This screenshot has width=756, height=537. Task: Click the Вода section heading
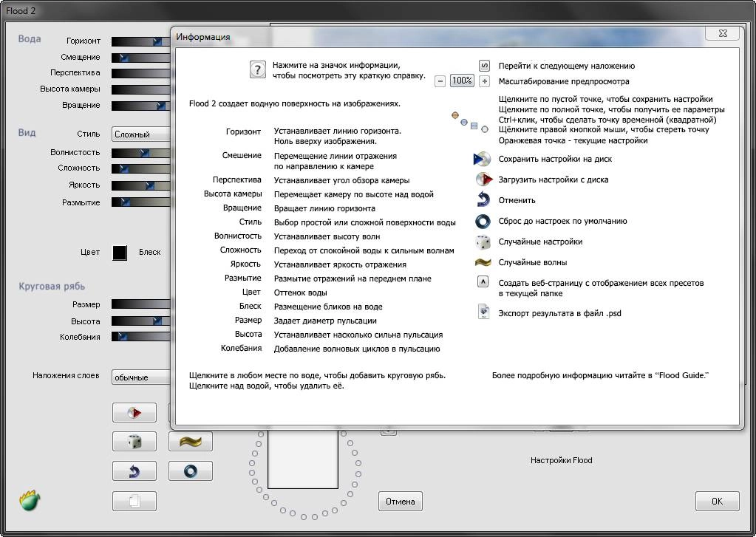[30, 39]
